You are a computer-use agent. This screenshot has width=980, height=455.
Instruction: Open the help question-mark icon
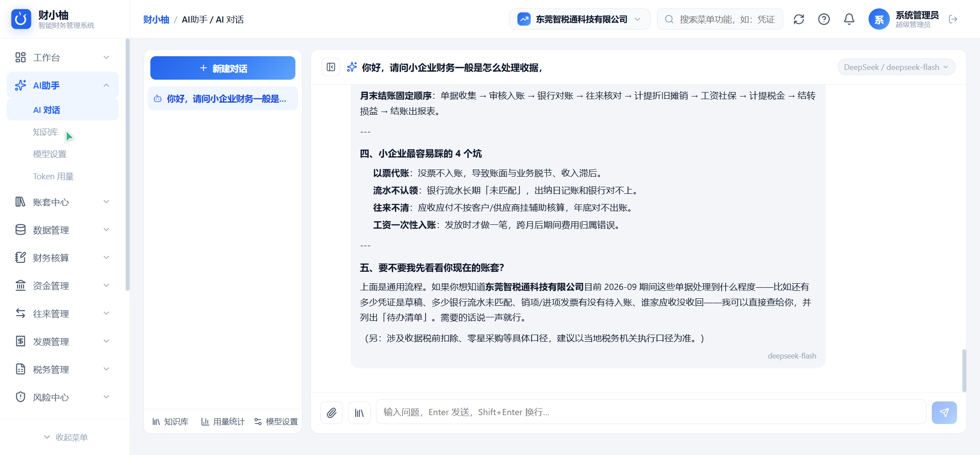point(824,19)
